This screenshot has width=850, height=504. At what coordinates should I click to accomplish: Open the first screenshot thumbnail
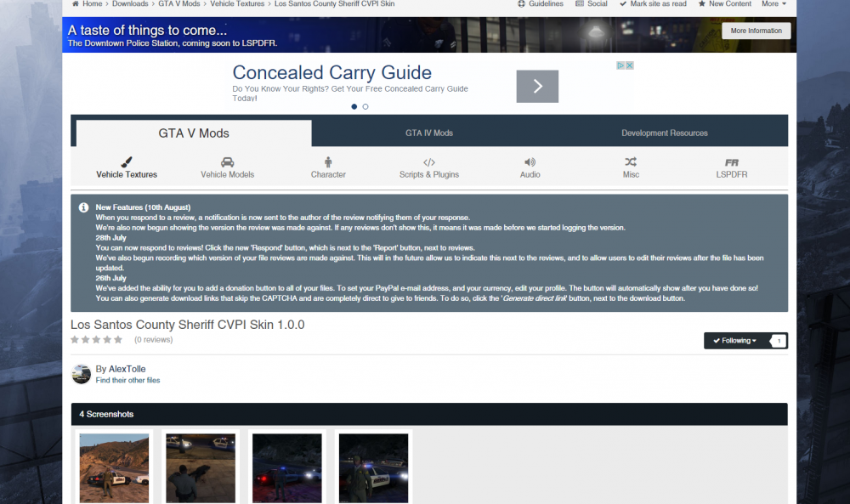[x=114, y=467]
